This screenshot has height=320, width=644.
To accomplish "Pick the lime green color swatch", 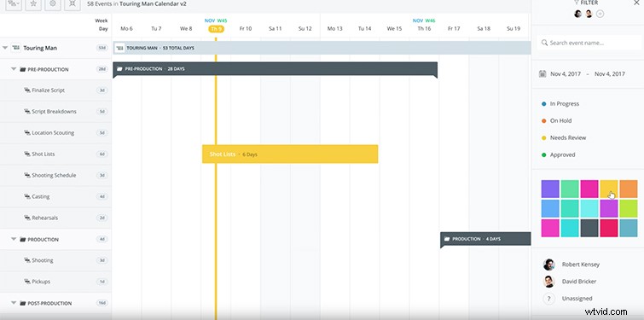I will point(629,208).
